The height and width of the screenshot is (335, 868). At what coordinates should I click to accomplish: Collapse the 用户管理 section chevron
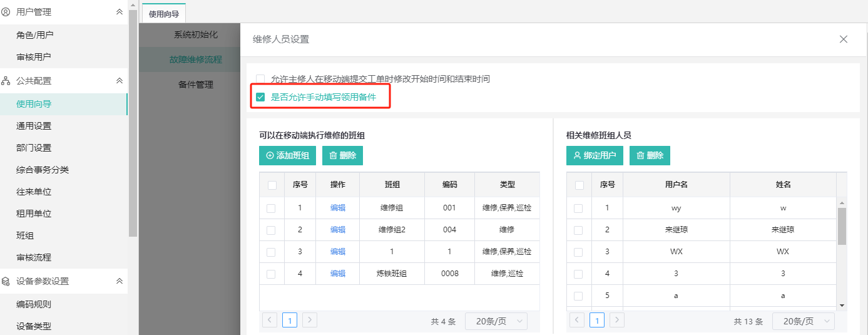(120, 12)
